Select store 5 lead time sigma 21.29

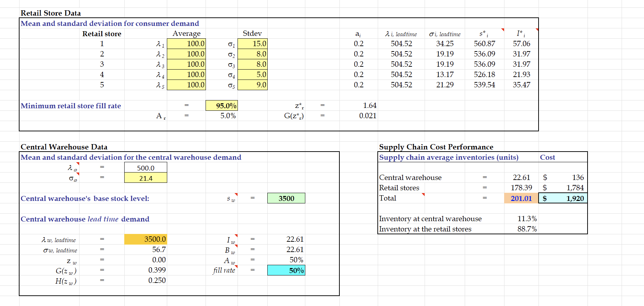pyautogui.click(x=445, y=85)
